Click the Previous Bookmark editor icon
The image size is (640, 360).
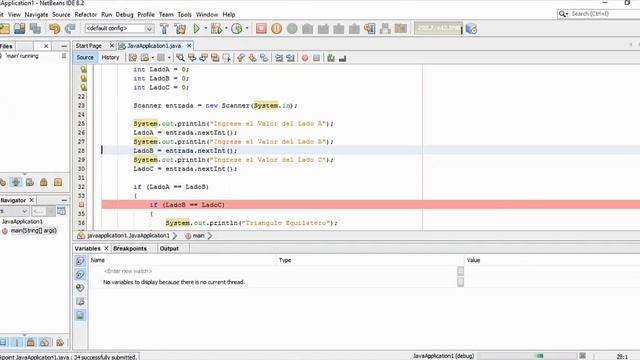(x=241, y=58)
